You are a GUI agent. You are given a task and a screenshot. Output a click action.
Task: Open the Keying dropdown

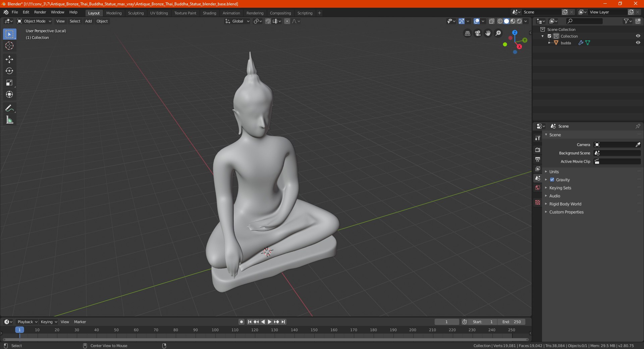pyautogui.click(x=49, y=322)
